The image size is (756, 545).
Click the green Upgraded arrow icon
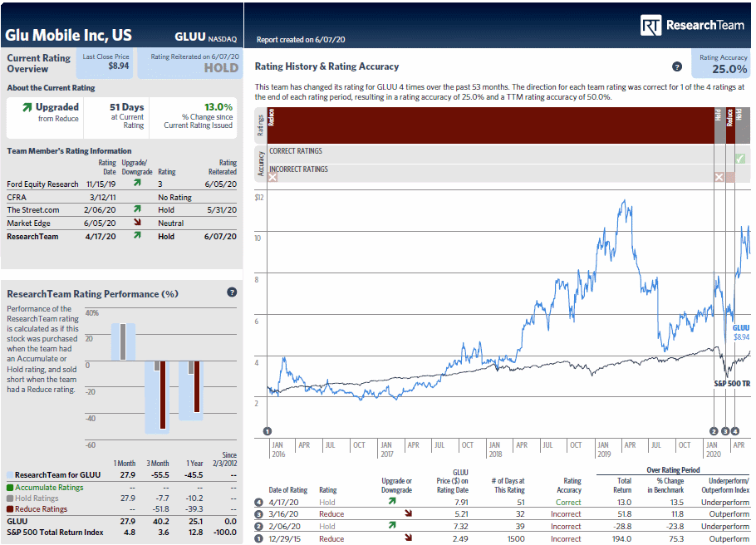27,107
